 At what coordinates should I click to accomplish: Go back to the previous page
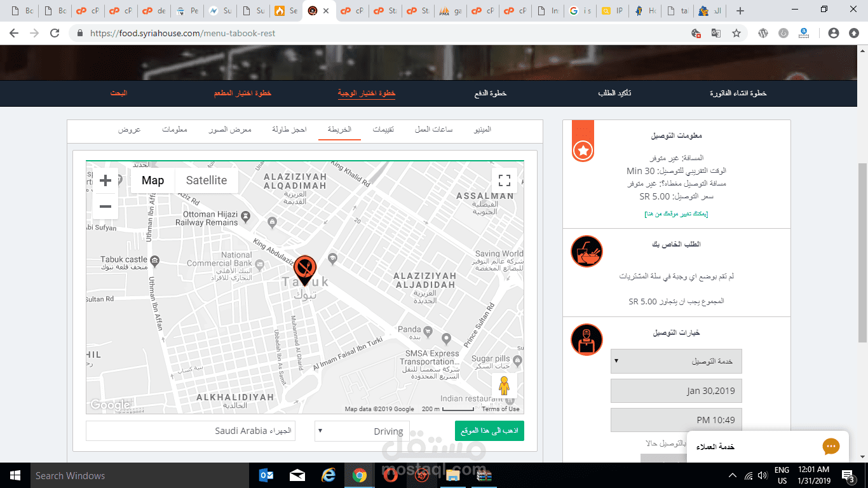point(15,33)
